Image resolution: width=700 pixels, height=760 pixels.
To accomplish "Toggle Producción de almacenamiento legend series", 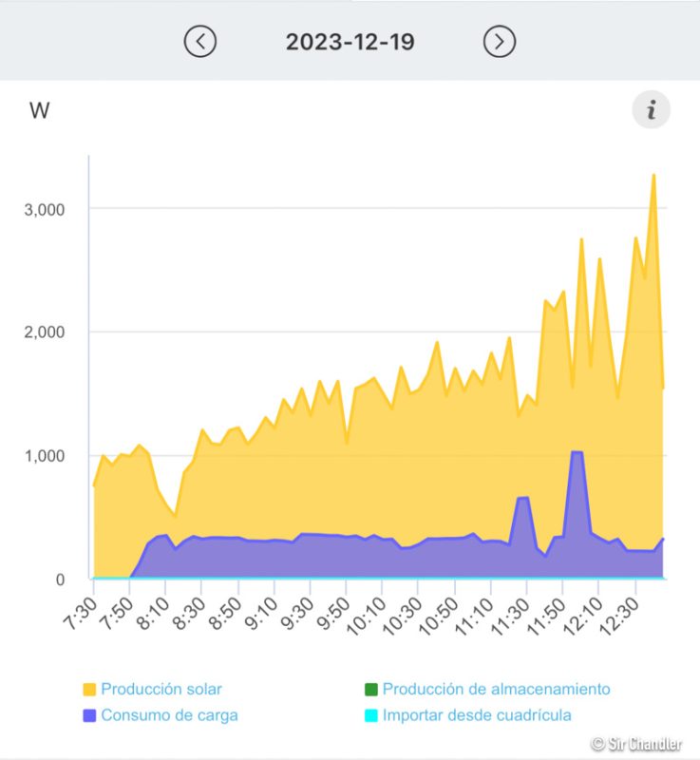I will click(x=496, y=689).
